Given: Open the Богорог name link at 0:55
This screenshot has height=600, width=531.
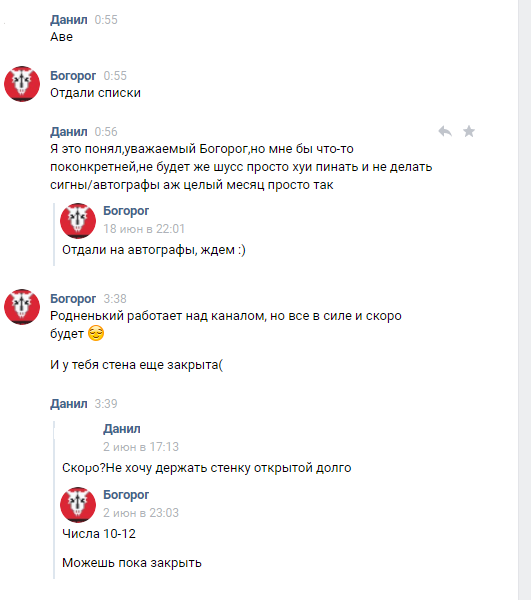Looking at the screenshot, I should pyautogui.click(x=73, y=76).
